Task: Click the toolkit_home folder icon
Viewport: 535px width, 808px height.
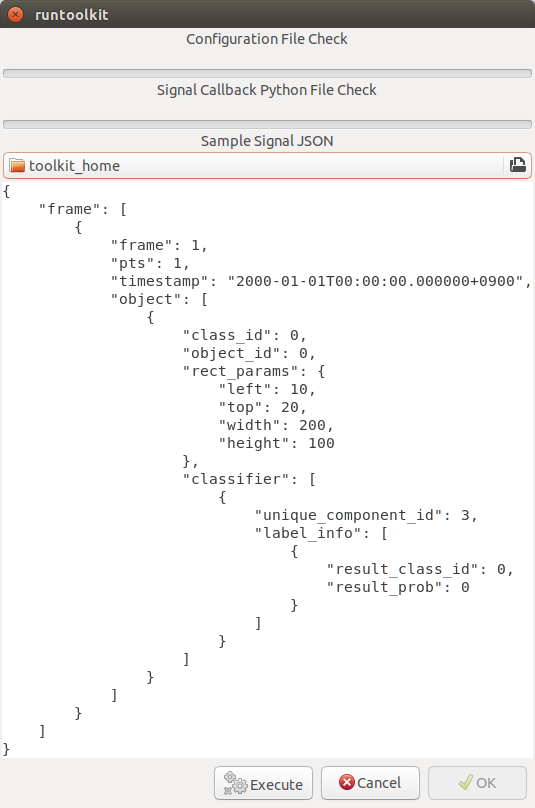Action: click(x=17, y=166)
